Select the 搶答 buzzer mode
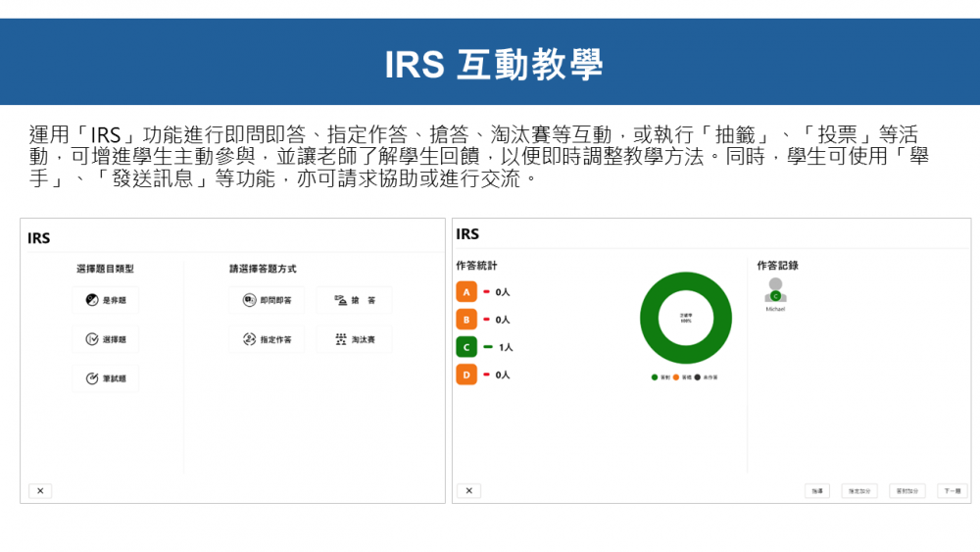980x552 pixels. coord(354,301)
